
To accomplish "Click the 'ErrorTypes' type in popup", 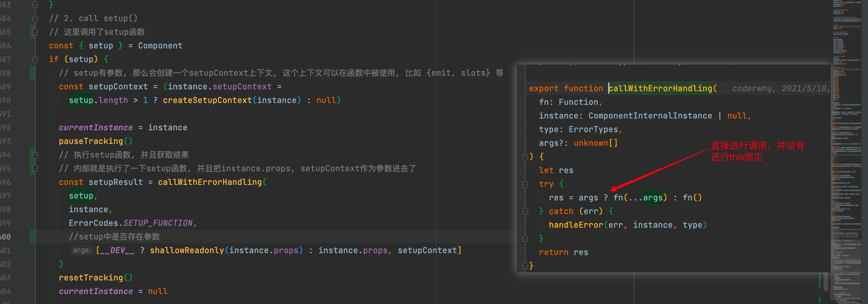I will pos(593,130).
